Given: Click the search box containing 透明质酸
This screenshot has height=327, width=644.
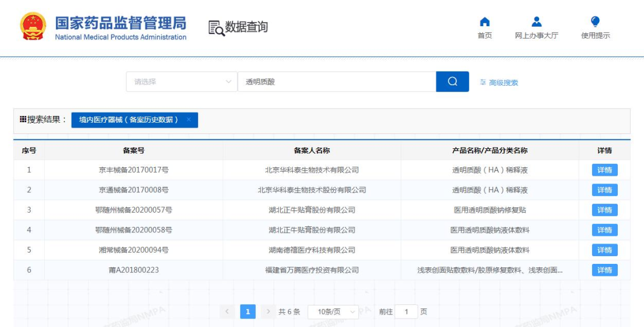Looking at the screenshot, I should tap(336, 82).
